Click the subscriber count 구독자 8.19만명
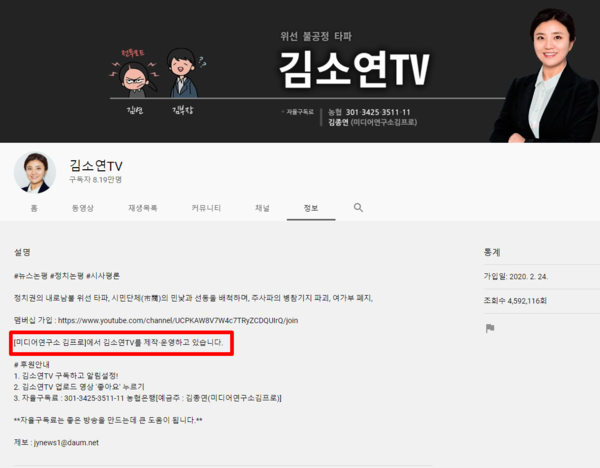This screenshot has width=600, height=468. coord(95,179)
